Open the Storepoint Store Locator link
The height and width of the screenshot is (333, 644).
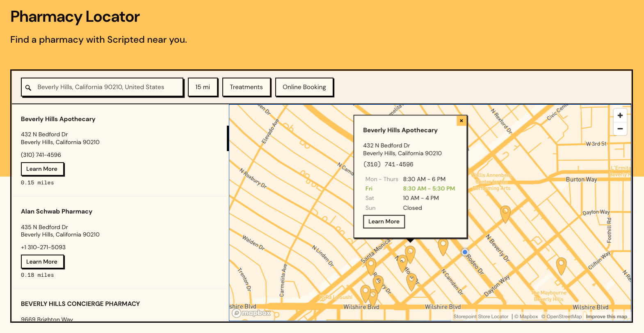481,317
